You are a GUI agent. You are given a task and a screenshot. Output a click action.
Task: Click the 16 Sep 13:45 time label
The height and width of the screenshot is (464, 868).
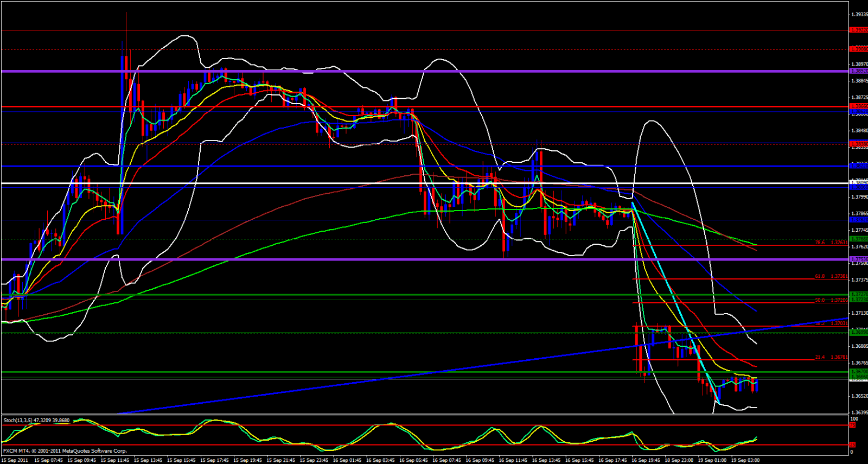click(x=547, y=460)
